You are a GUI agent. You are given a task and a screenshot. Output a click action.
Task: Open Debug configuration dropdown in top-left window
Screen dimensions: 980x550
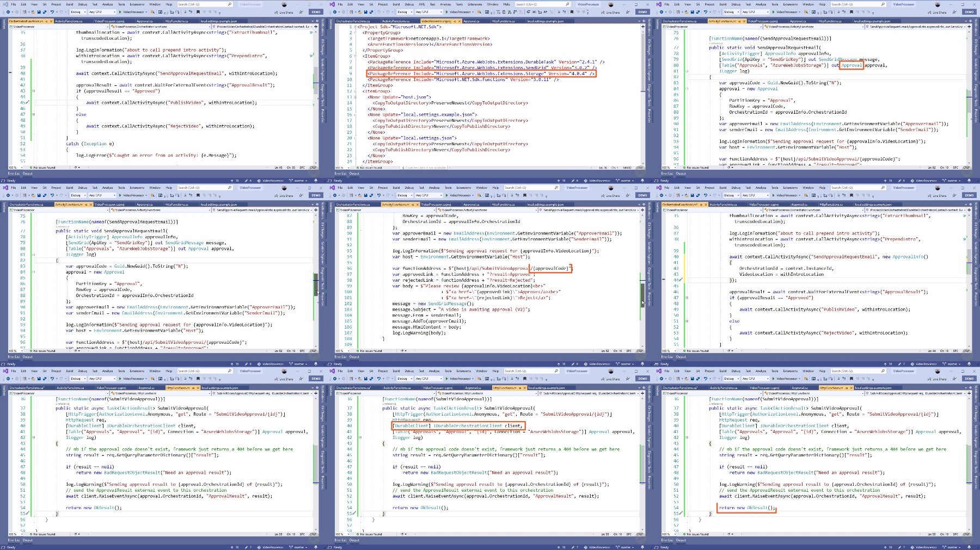tap(78, 12)
